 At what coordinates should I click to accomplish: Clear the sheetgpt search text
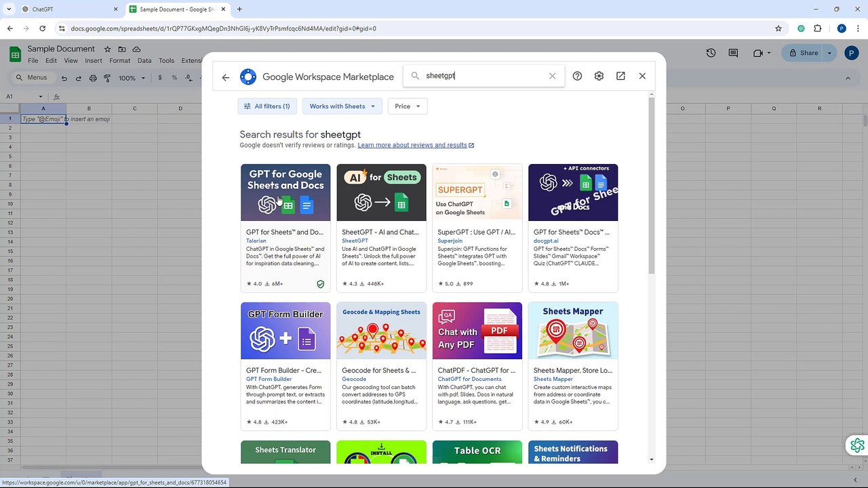[552, 76]
